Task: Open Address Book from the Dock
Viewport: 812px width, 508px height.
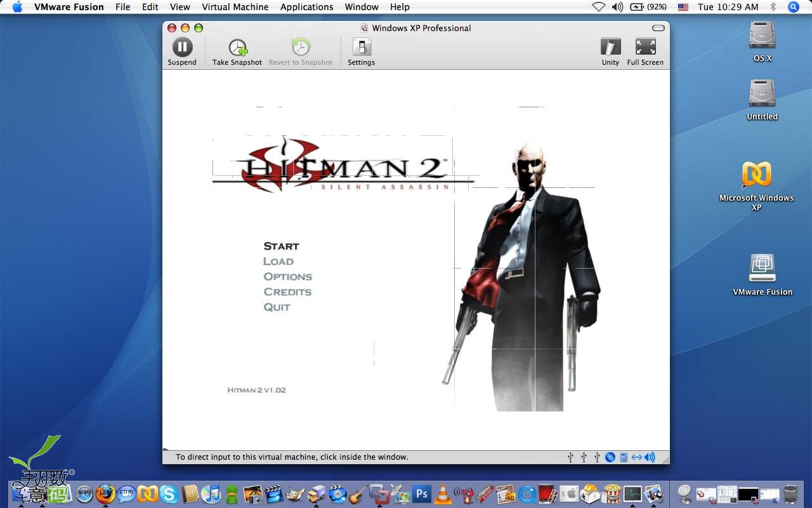Action: (x=190, y=493)
